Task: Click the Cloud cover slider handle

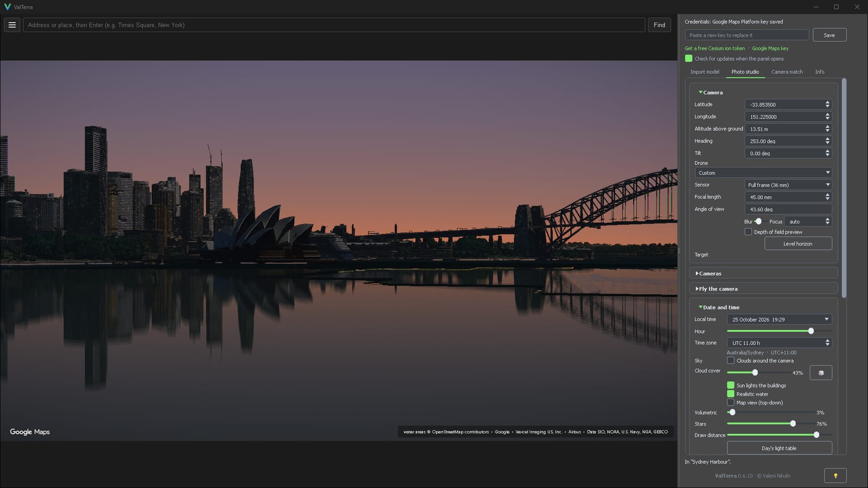Action: tap(755, 373)
